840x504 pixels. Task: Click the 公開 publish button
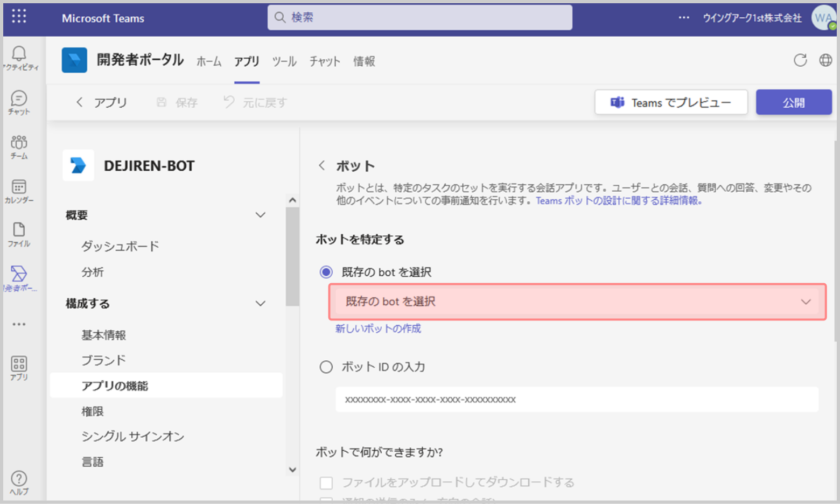(x=794, y=102)
